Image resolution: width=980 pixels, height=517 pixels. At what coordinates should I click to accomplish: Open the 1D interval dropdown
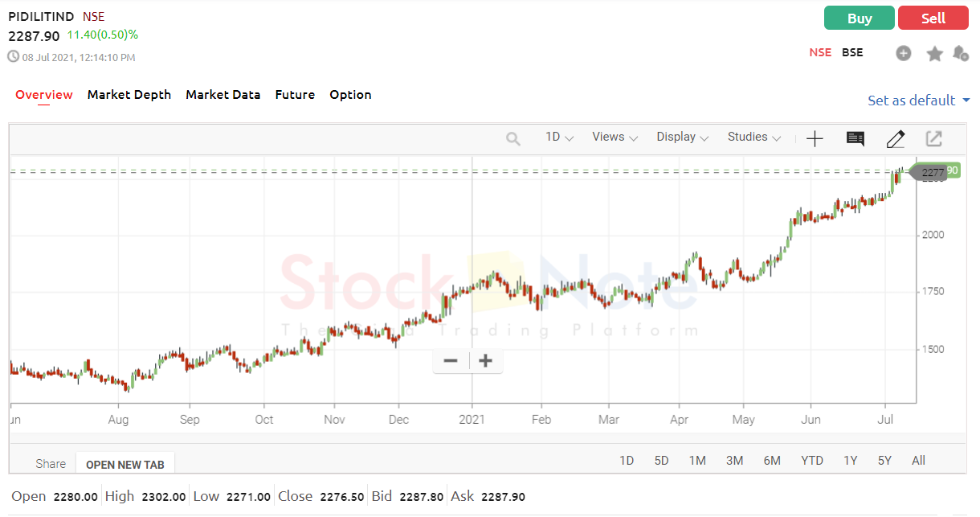(559, 137)
